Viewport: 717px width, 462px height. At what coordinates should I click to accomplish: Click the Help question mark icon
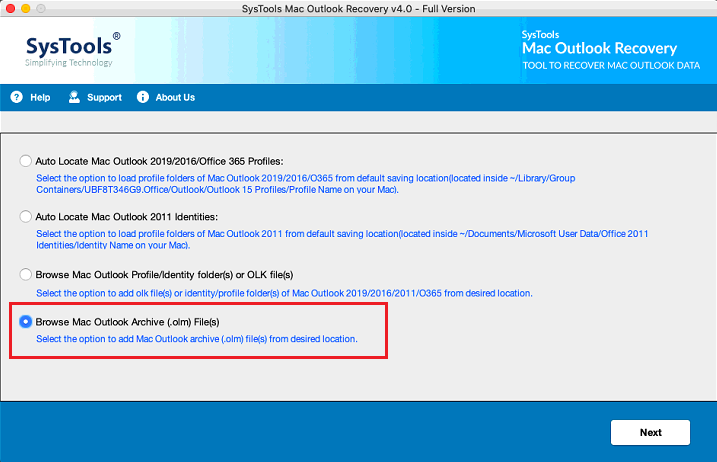[16, 97]
